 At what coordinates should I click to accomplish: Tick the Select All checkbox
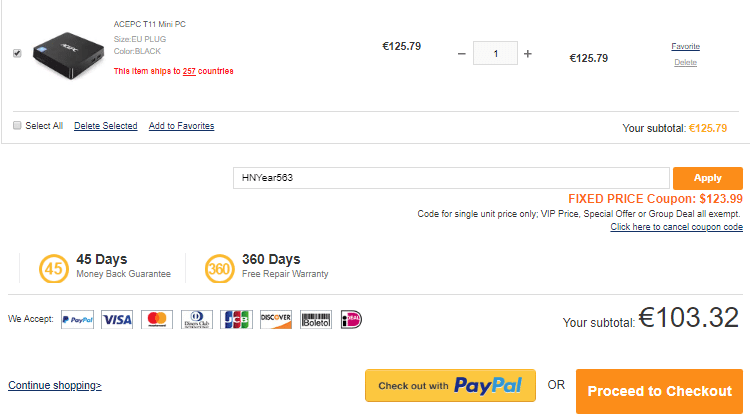click(17, 126)
